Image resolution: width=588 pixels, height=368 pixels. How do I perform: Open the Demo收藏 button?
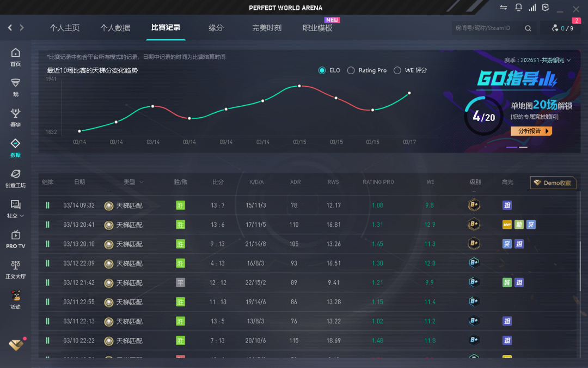[x=553, y=183]
